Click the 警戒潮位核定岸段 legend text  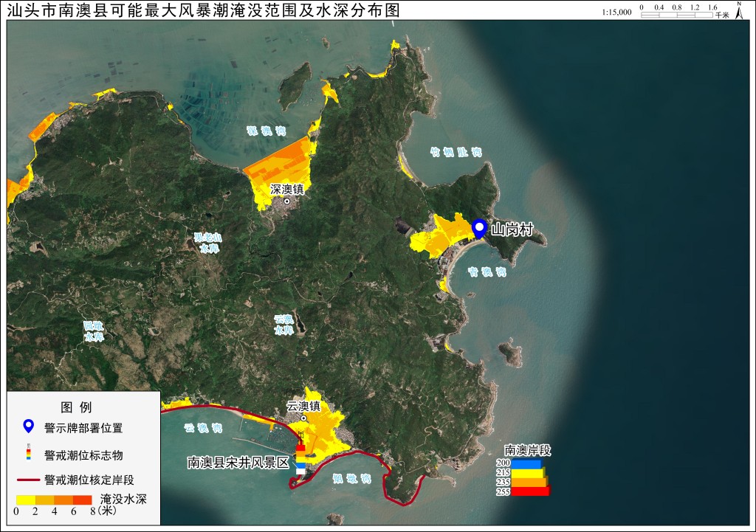pyautogui.click(x=89, y=480)
